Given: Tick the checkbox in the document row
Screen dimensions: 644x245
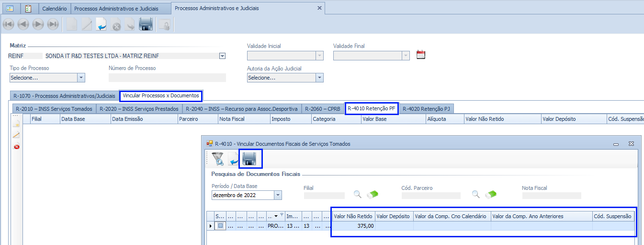Looking at the screenshot, I should click(220, 225).
